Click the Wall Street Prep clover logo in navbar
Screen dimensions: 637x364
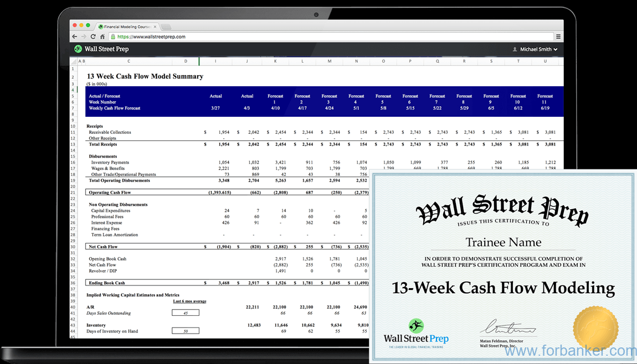78,49
